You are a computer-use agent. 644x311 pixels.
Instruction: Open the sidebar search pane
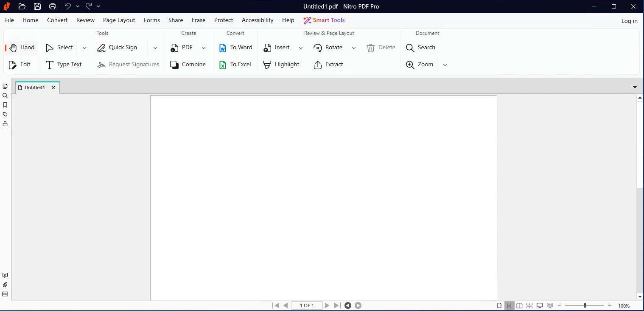[5, 96]
